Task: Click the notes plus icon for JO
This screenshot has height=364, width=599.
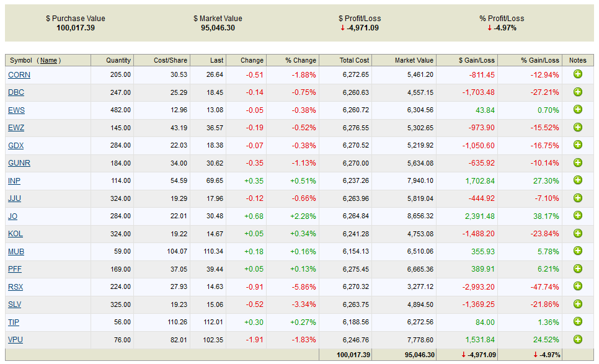Action: tap(577, 216)
